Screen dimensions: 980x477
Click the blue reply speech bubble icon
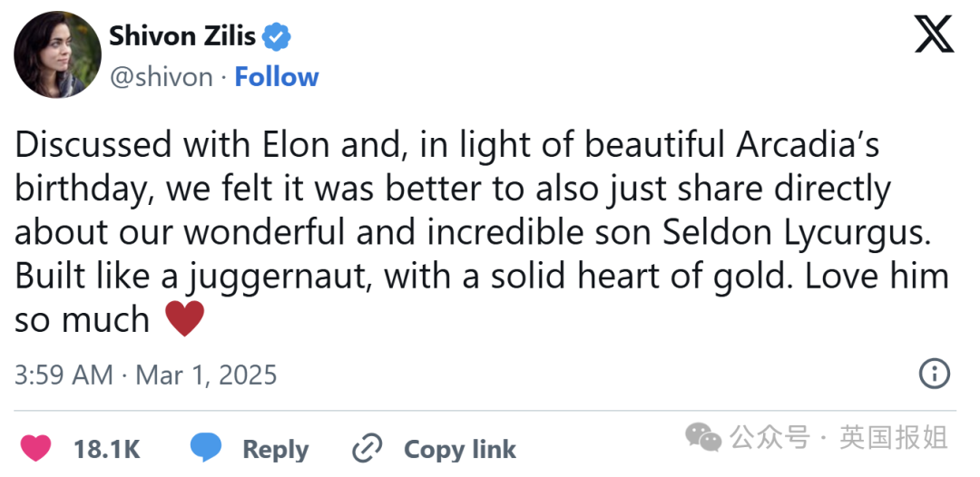click(206, 448)
